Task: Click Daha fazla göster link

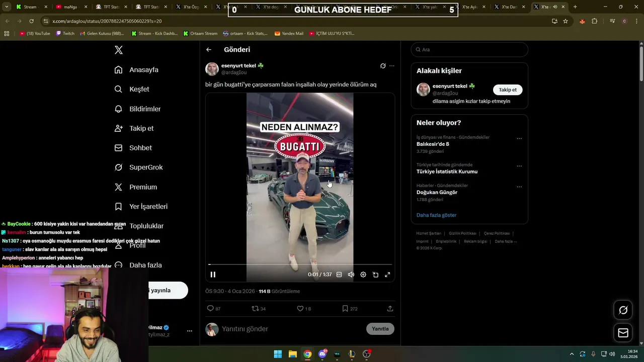Action: pos(436,215)
